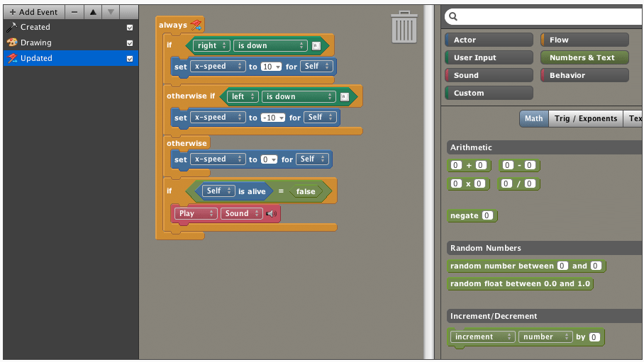Click the 'random number between' block
Image resolution: width=644 pixels, height=362 pixels.
(526, 266)
